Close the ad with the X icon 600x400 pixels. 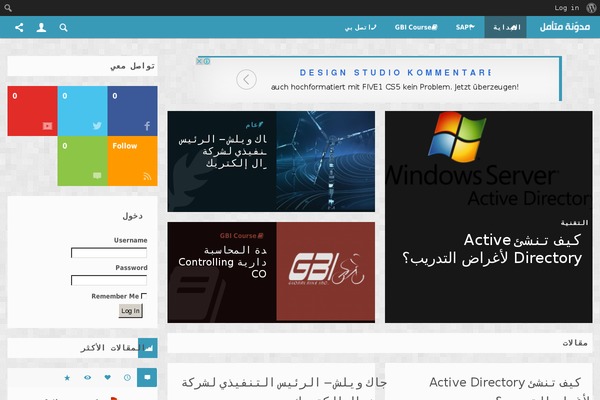[x=199, y=61]
